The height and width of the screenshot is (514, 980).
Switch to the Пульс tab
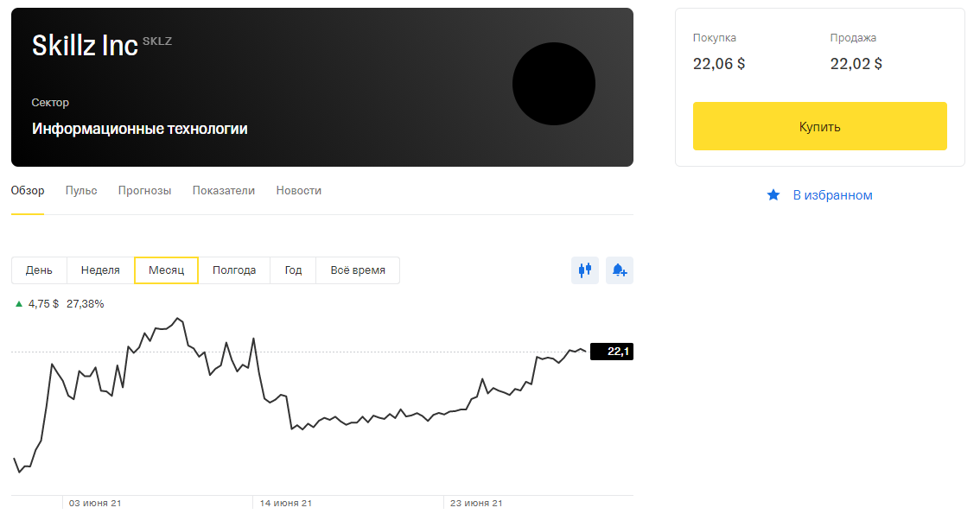pyautogui.click(x=81, y=191)
